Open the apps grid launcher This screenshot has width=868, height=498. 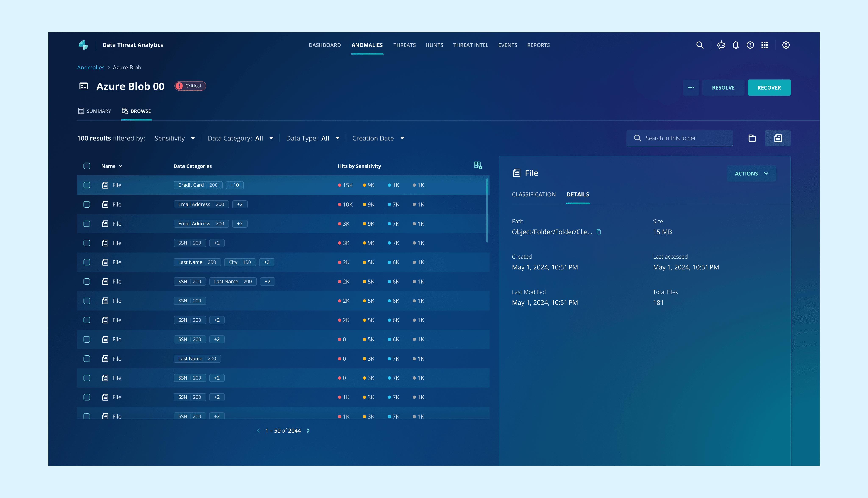[x=765, y=45]
